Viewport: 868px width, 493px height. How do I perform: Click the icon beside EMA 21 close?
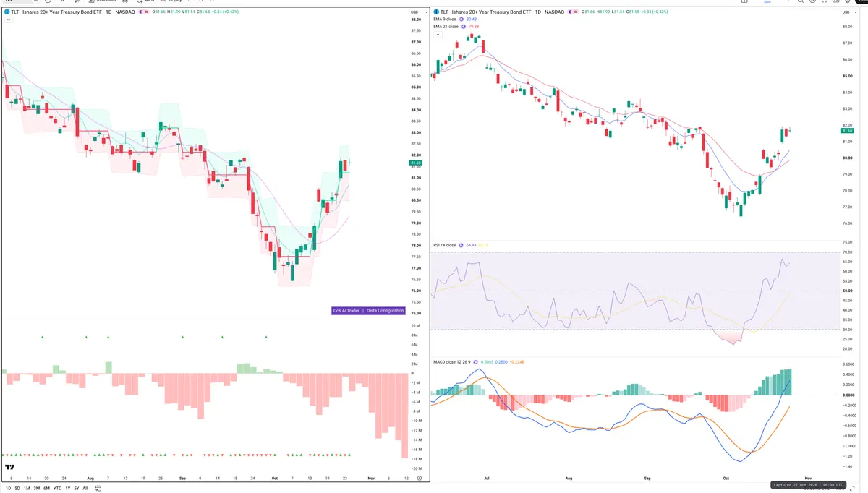click(x=464, y=27)
